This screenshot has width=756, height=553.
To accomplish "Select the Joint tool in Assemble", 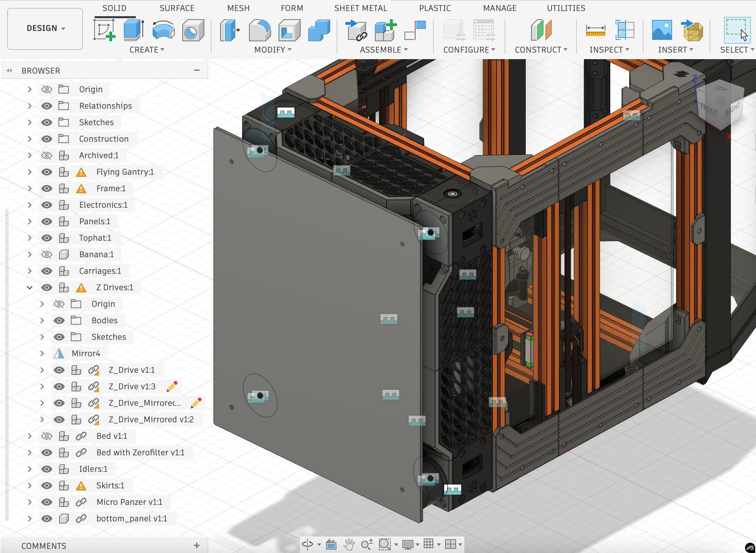I will [415, 30].
